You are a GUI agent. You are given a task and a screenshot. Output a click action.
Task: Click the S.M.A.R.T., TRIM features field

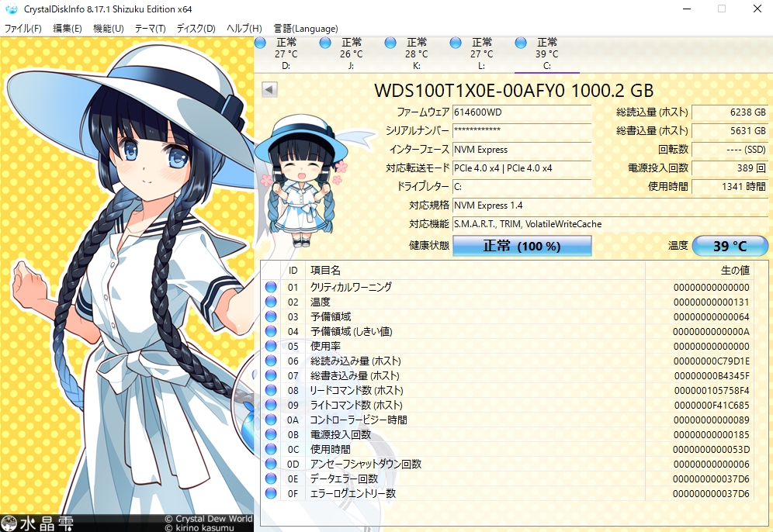coord(610,224)
